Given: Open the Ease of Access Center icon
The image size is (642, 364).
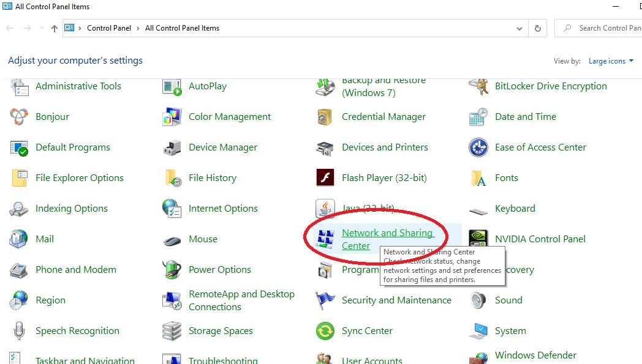Looking at the screenshot, I should [478, 147].
